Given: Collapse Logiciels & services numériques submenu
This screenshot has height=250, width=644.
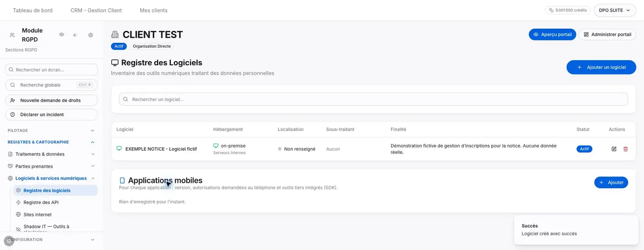Looking at the screenshot, I should 92,178.
